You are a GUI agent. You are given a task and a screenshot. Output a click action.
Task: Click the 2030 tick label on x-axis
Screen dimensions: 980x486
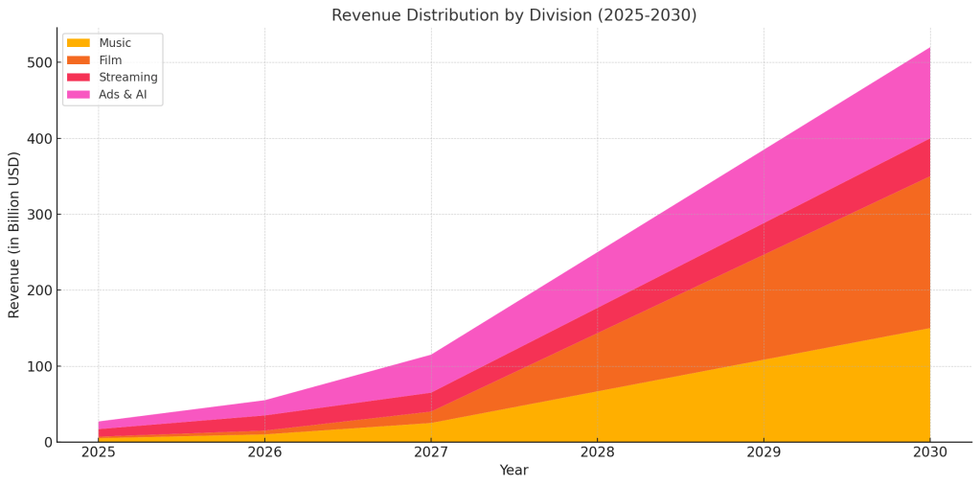(x=929, y=452)
